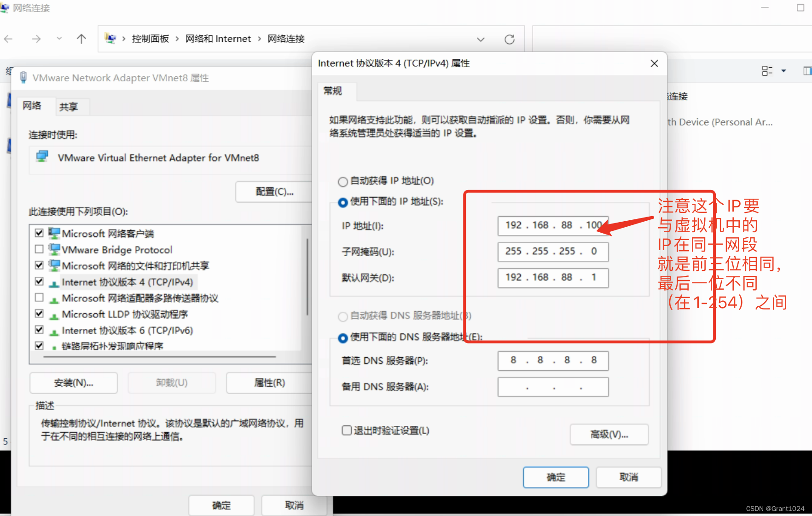Image resolution: width=812 pixels, height=516 pixels.
Task: Open 高级(V)... settings button
Action: 609,434
